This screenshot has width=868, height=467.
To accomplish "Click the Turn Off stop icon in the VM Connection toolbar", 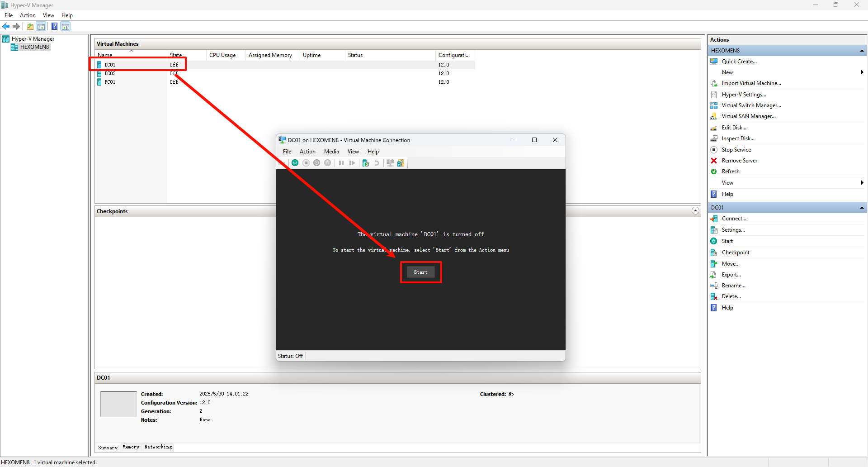I will tap(306, 163).
